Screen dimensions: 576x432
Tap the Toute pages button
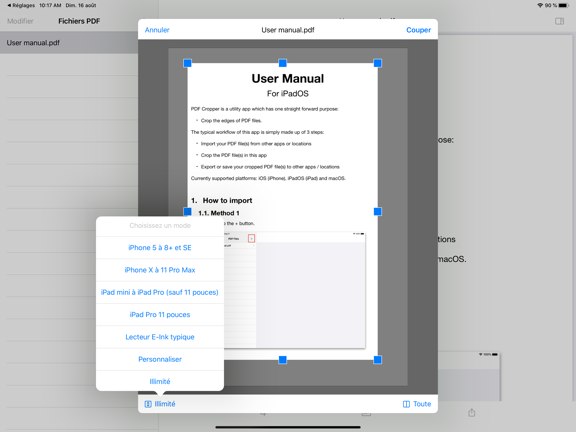417,404
